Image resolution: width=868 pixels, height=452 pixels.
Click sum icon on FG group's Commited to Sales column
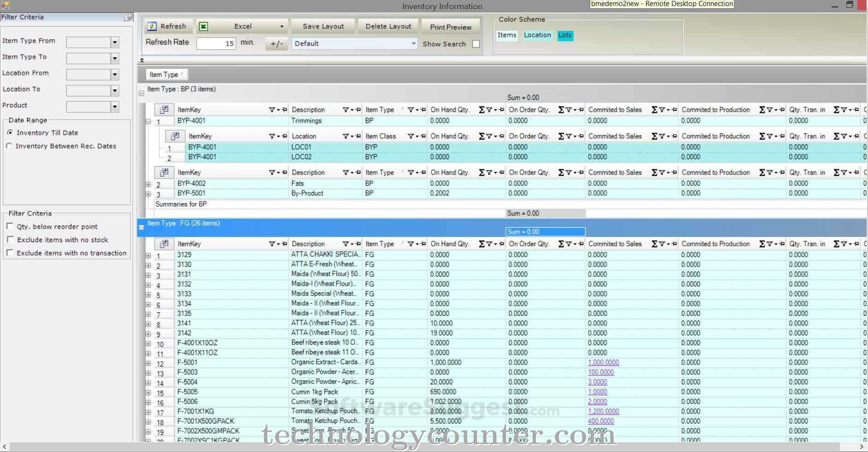pos(654,244)
